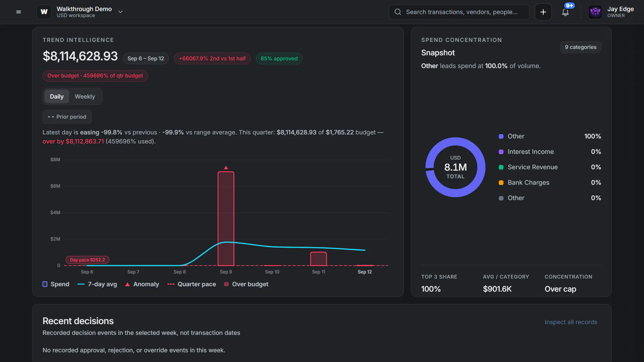This screenshot has width=644, height=362.
Task: Click the Day pace $252.2 label
Action: click(88, 260)
